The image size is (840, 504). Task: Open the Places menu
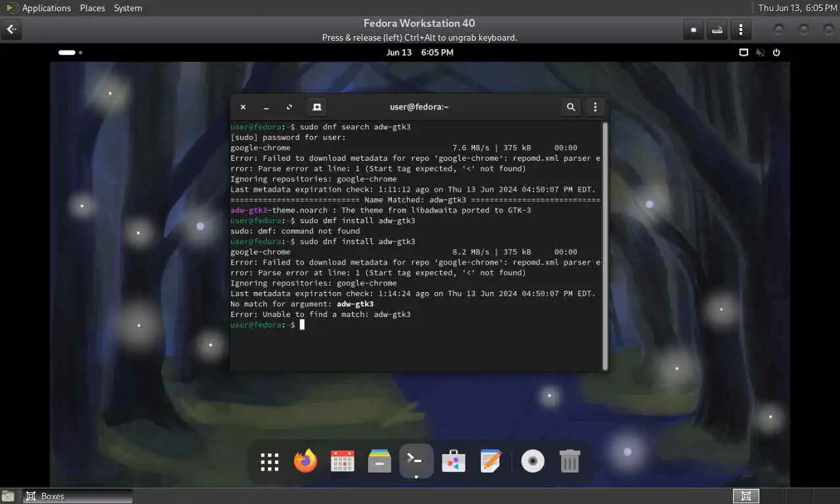93,8
